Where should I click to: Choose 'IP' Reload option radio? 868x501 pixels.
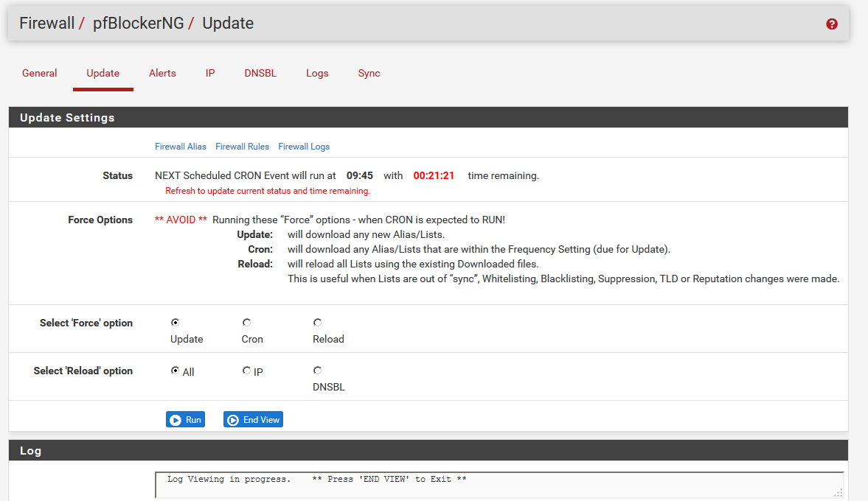point(246,371)
